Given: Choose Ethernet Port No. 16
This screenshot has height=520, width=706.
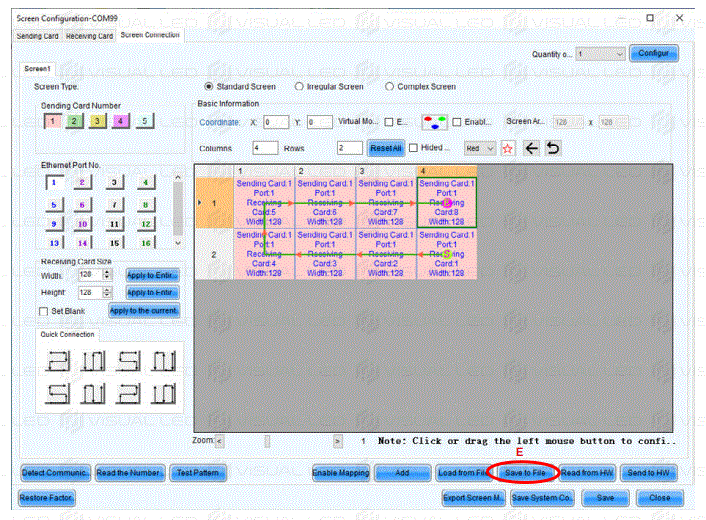Looking at the screenshot, I should [146, 243].
